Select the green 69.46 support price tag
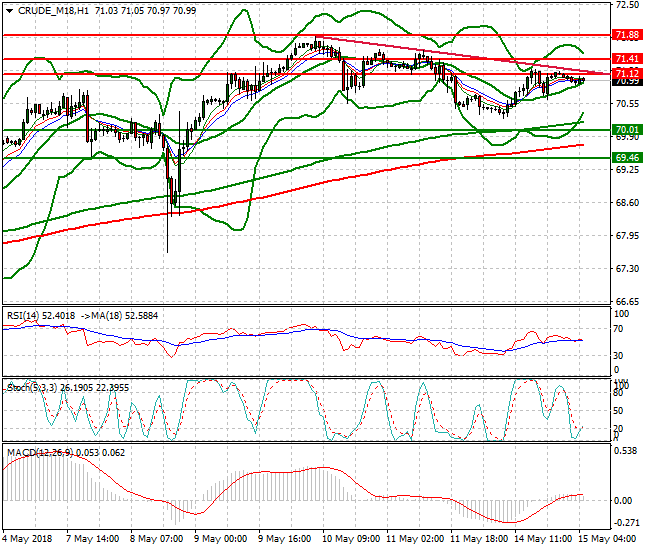This screenshot has width=650, height=550. click(627, 158)
